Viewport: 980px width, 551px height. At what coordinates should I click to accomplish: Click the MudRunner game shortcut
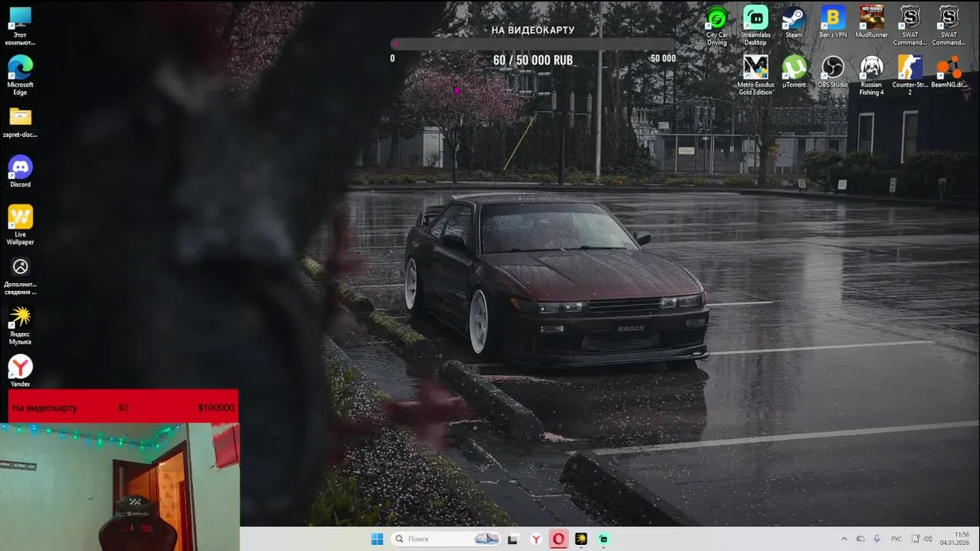pyautogui.click(x=871, y=21)
